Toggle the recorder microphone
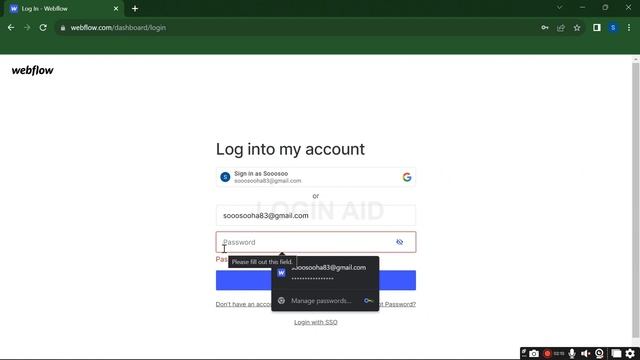 [x=572, y=353]
